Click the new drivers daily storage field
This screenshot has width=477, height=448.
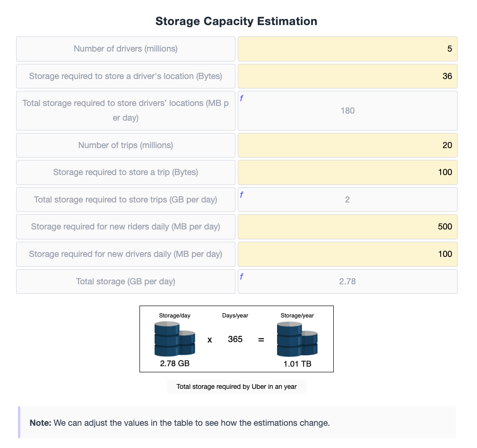[347, 254]
